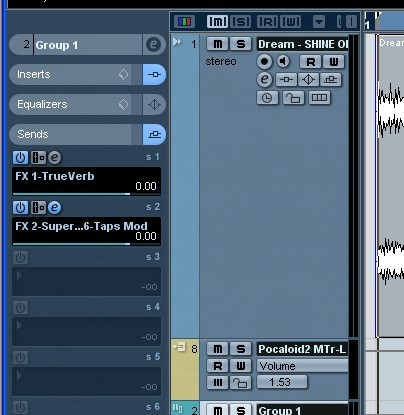Toggle monitor speaker on Dream track
The height and width of the screenshot is (415, 404).
[283, 61]
